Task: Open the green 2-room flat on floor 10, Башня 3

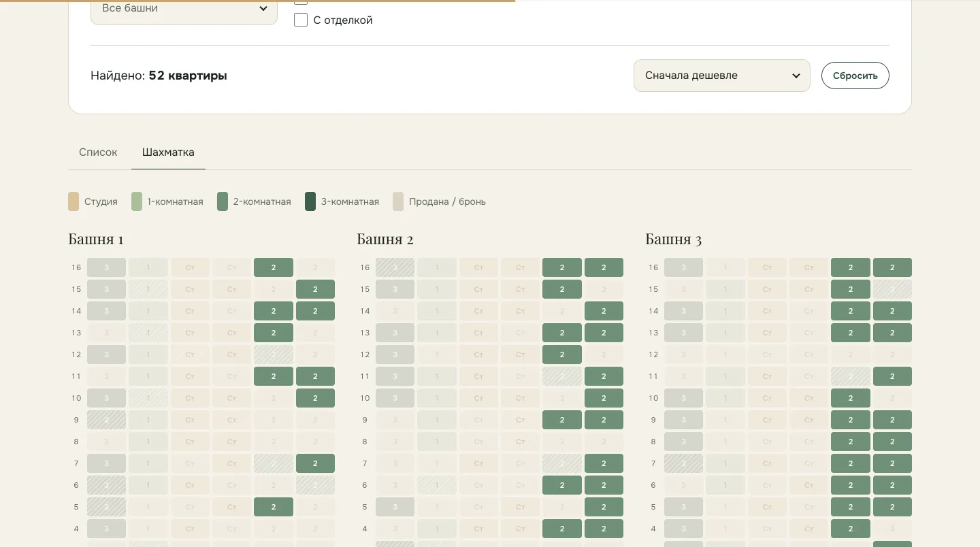Action: point(851,398)
